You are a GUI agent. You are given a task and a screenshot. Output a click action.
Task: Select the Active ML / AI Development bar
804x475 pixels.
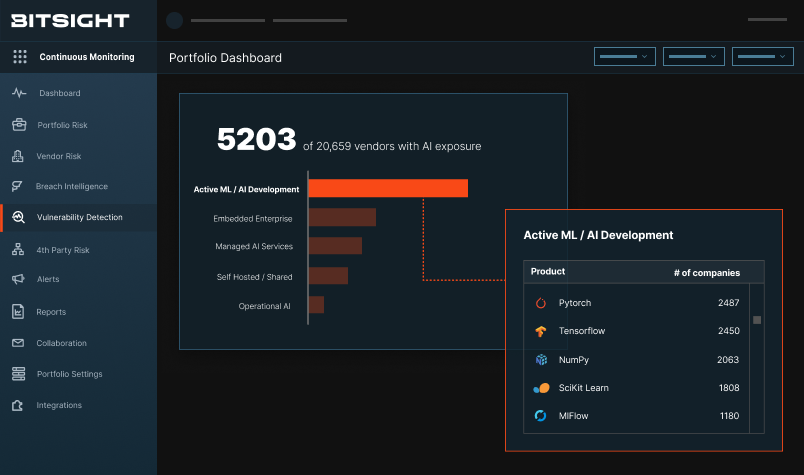click(388, 188)
